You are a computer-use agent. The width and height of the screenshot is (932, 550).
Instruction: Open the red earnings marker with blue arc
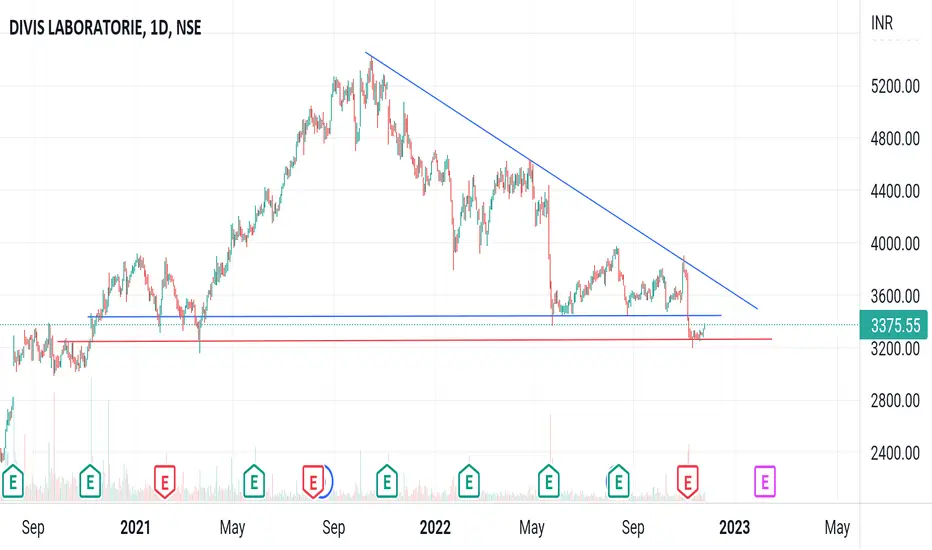pos(313,481)
